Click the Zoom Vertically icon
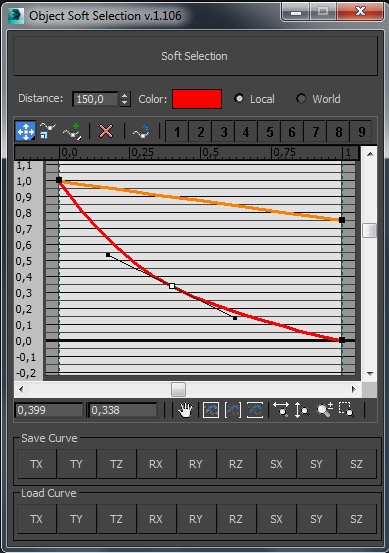The height and width of the screenshot is (553, 389). click(x=302, y=410)
